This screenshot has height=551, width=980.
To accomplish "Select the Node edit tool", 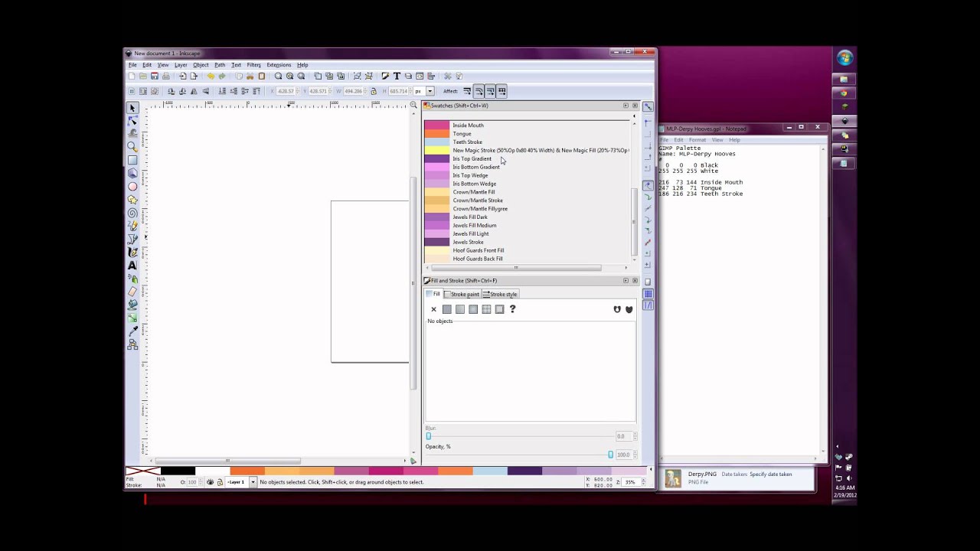I will click(x=132, y=121).
